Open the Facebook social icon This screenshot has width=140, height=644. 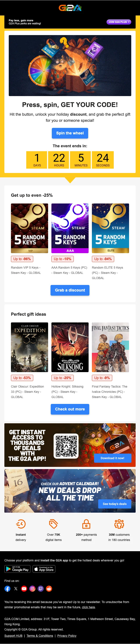7,588
